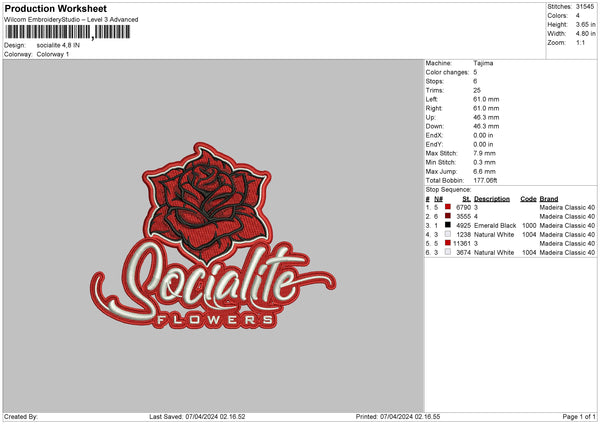600x424 pixels.
Task: Click design name socialite 4,8 IN
Action: click(x=58, y=45)
